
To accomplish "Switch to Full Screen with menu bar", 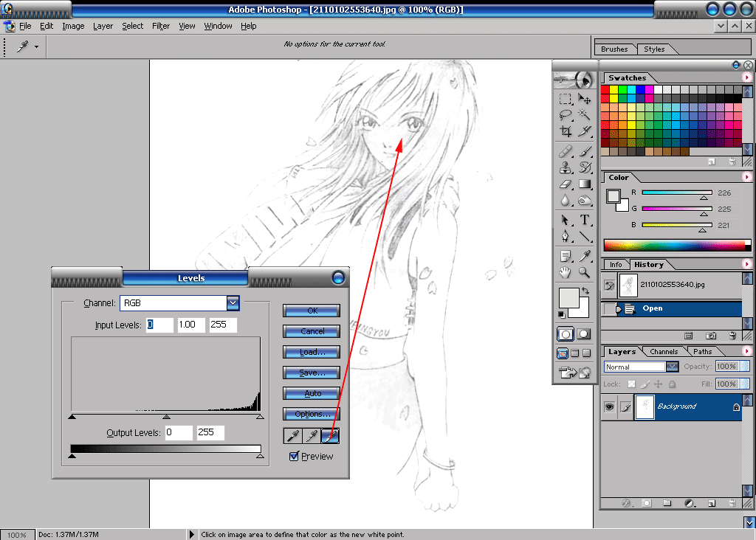I will click(x=574, y=353).
